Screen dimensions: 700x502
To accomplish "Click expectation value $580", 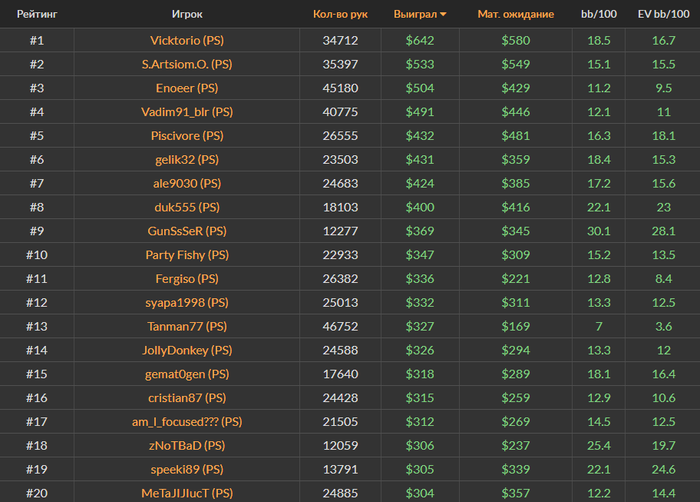I will coord(516,41).
